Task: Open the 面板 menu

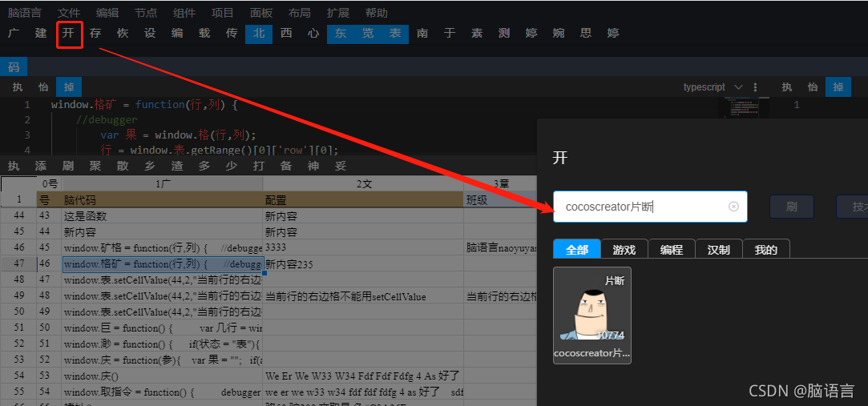Action: coord(260,13)
